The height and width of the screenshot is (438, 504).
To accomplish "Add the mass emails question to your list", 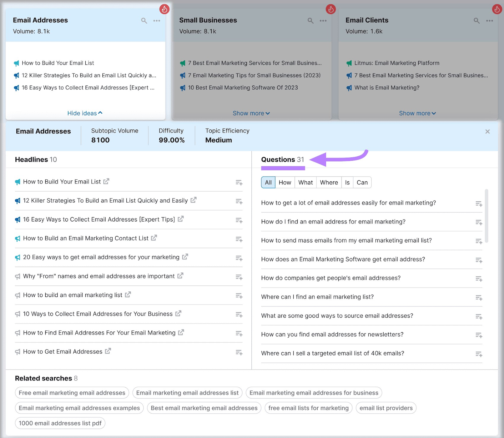I will (479, 241).
